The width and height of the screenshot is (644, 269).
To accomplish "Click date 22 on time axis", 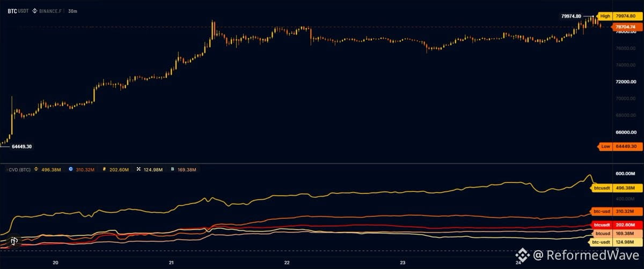I will pos(287,263).
